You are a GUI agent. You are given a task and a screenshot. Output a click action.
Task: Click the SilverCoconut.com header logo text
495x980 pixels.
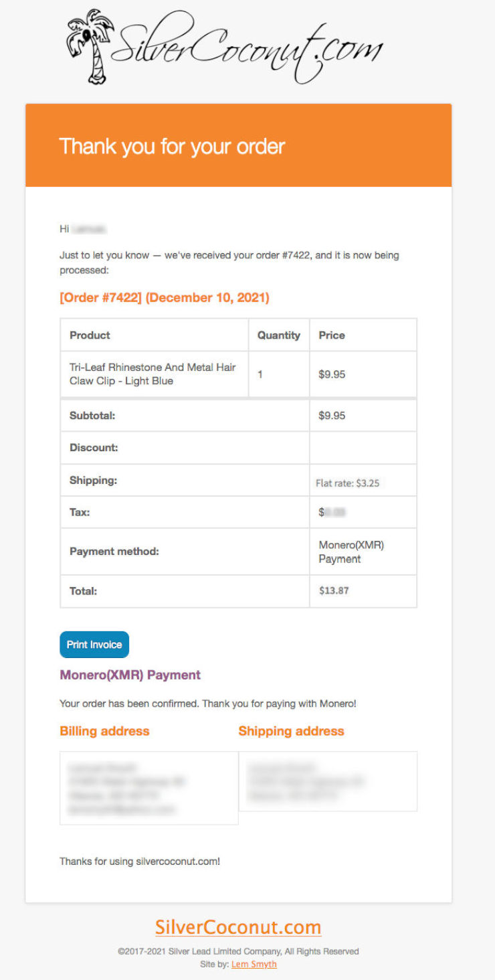click(x=247, y=48)
